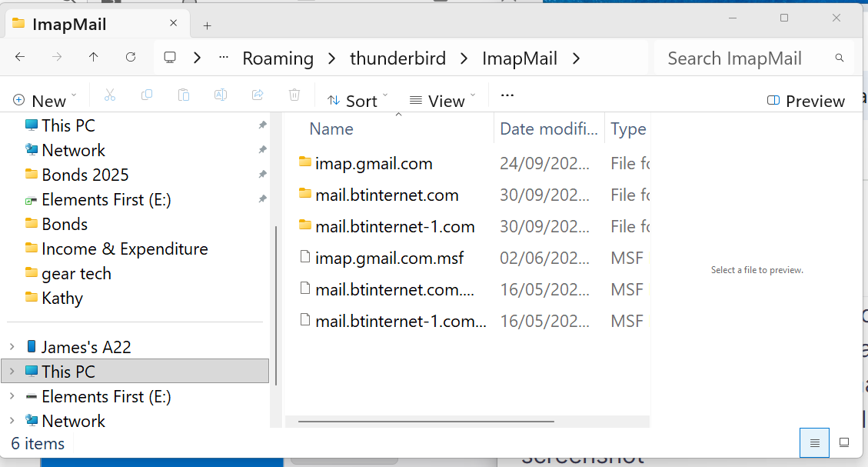The width and height of the screenshot is (868, 467).
Task: Expand James's A22 tree node
Action: coord(12,347)
